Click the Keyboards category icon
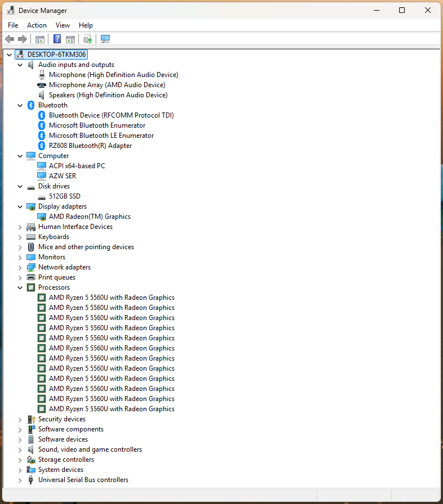Viewport: 443px width, 504px height. (31, 237)
